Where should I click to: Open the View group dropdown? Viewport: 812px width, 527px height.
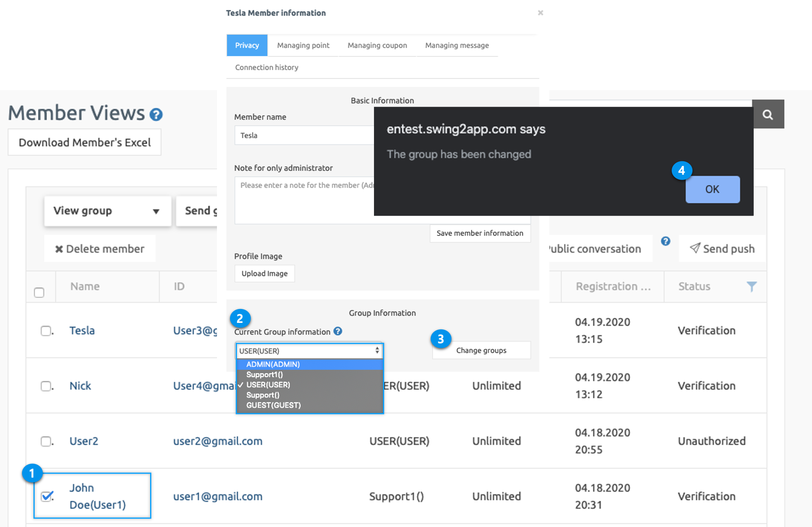[107, 211]
